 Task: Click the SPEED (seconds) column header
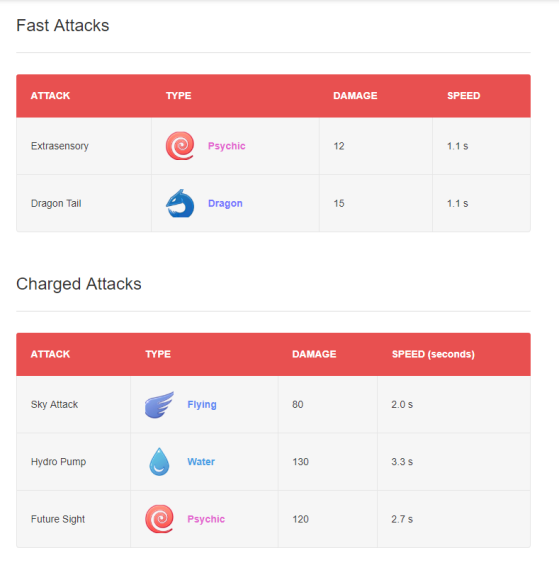pos(433,354)
